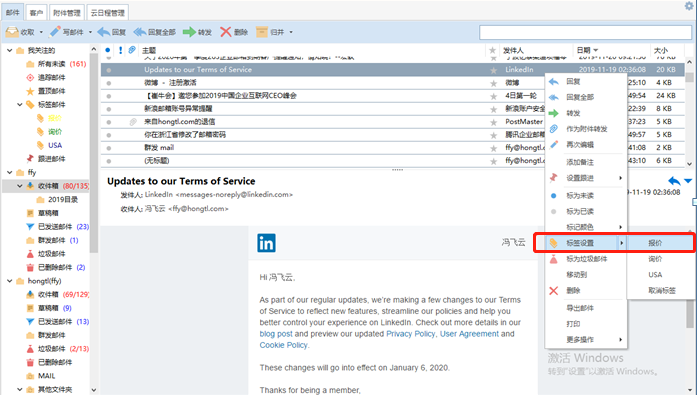Choose 再次编辑 in context menu
697x395 pixels.
586,144
